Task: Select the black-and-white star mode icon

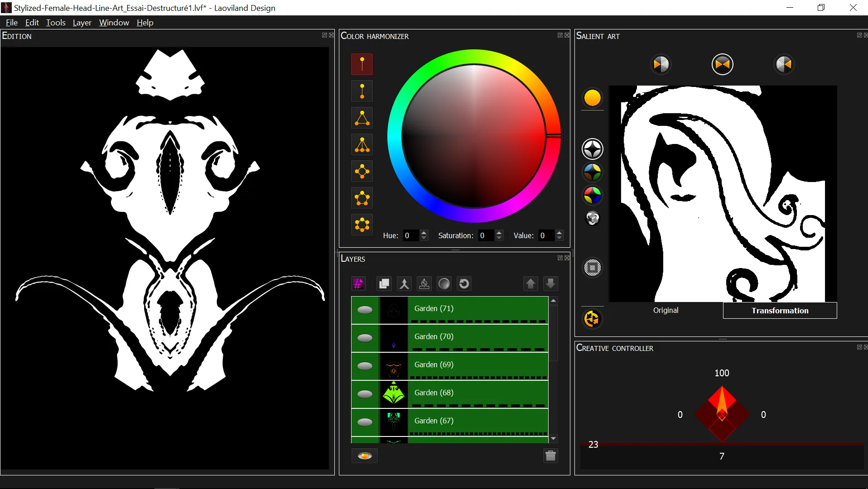Action: (593, 149)
